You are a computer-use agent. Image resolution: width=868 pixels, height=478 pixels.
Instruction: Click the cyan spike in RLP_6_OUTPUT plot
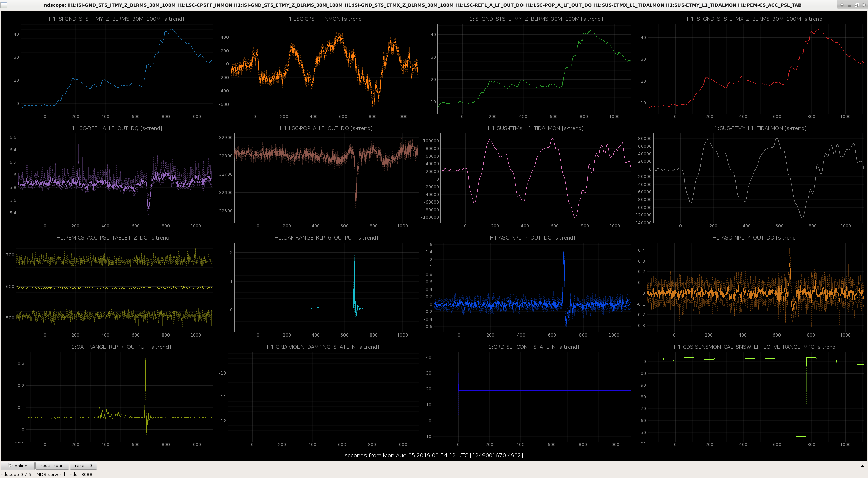tap(354, 278)
